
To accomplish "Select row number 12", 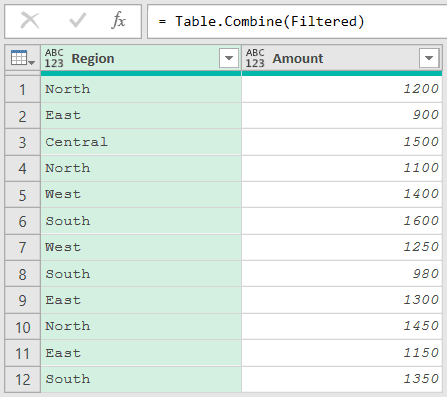I will pyautogui.click(x=22, y=379).
